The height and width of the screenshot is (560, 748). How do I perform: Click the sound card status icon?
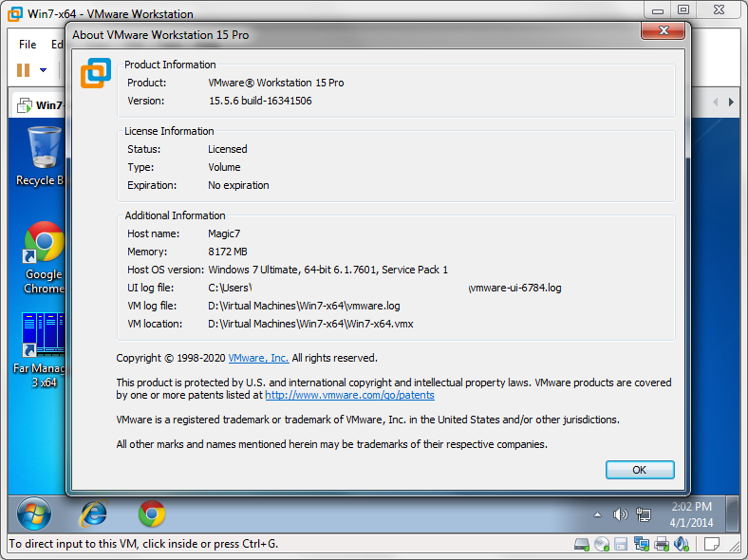[x=682, y=544]
